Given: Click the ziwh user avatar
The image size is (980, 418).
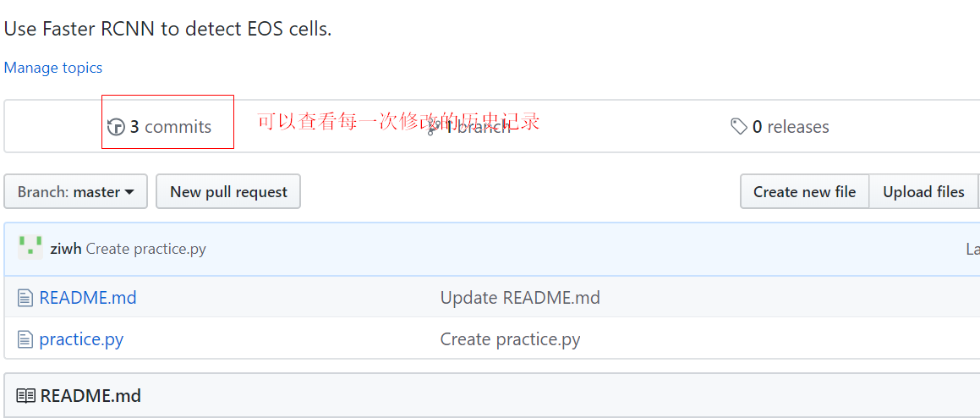Looking at the screenshot, I should (30, 249).
